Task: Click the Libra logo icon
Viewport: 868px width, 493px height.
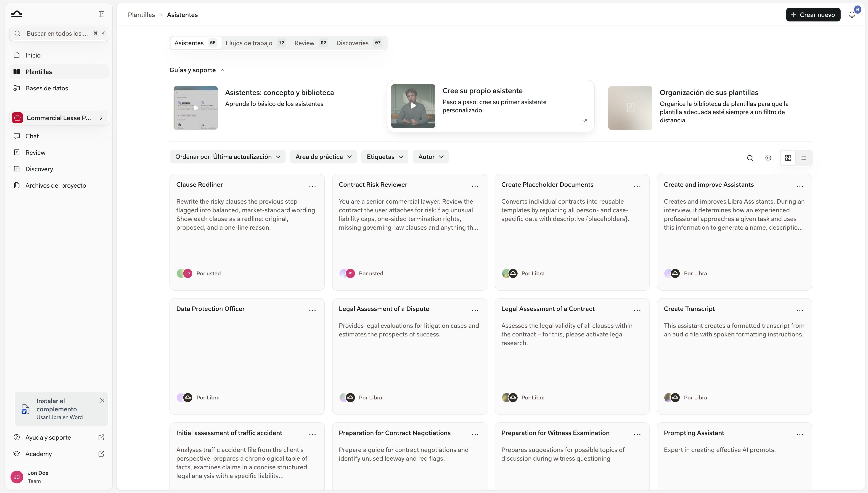Action: point(17,14)
